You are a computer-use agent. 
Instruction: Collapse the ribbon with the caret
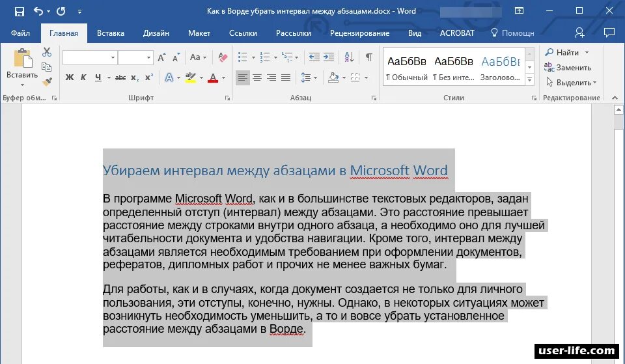click(x=615, y=98)
